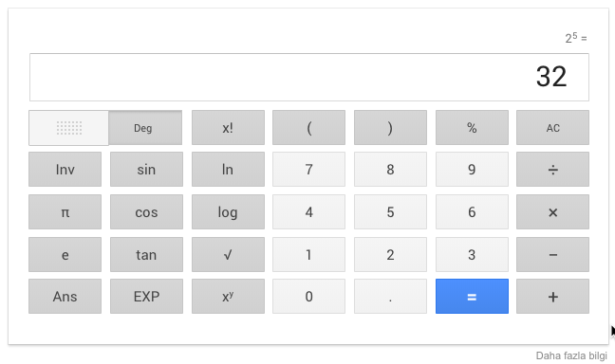Clear everything with the AC button
Viewport: 615px width, 364px height.
pos(552,128)
